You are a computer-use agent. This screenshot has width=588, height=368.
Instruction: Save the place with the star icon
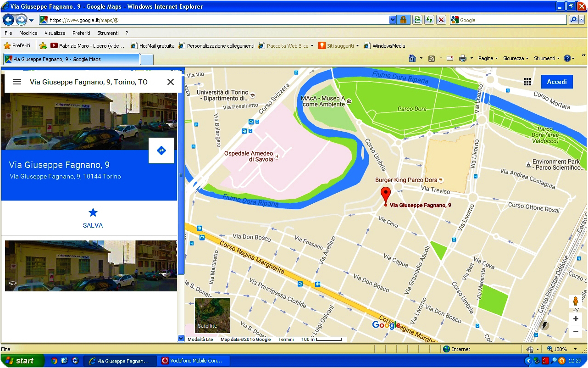point(93,212)
